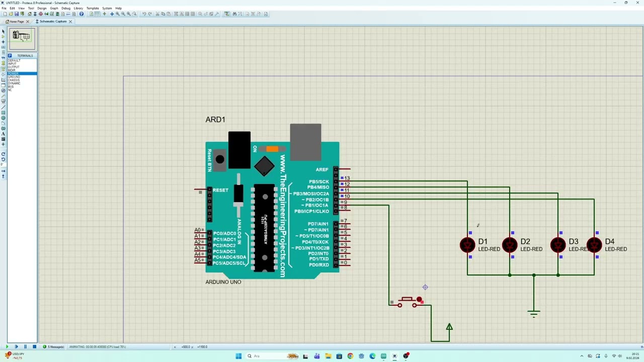Image resolution: width=644 pixels, height=362 pixels.
Task: Select the Graph Mode tool
Action: 3,79
